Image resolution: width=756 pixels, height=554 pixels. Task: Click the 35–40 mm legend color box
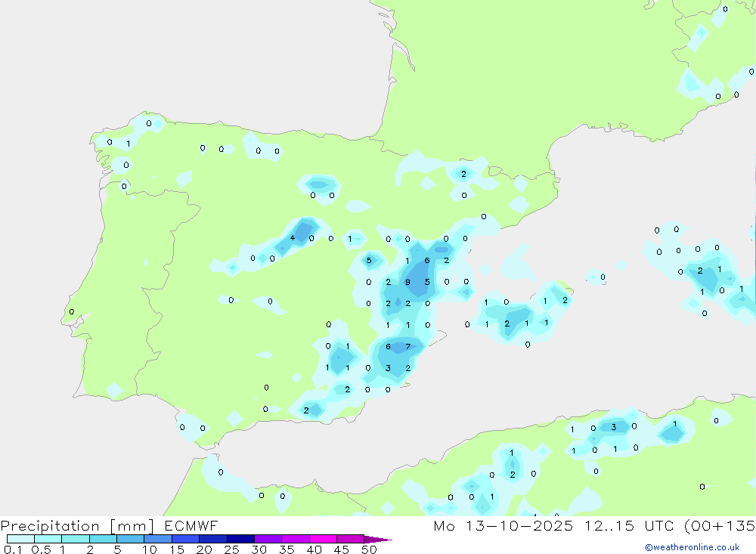tap(296, 539)
